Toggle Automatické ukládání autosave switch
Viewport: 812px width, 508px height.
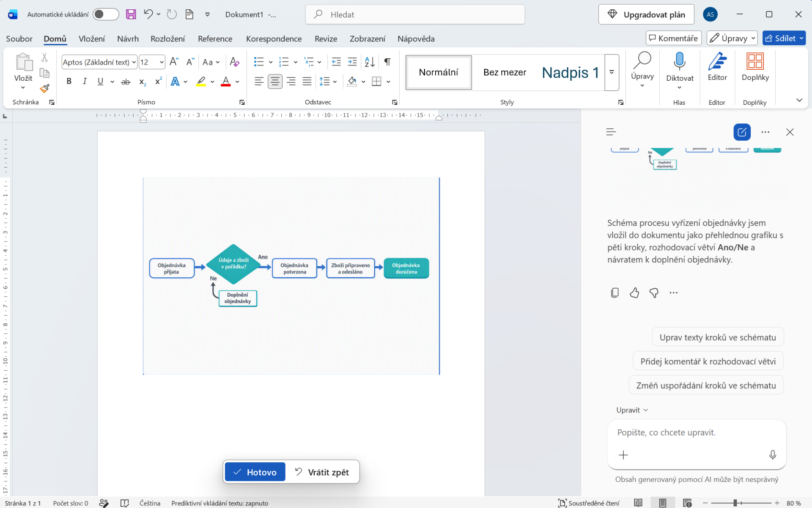(x=106, y=14)
